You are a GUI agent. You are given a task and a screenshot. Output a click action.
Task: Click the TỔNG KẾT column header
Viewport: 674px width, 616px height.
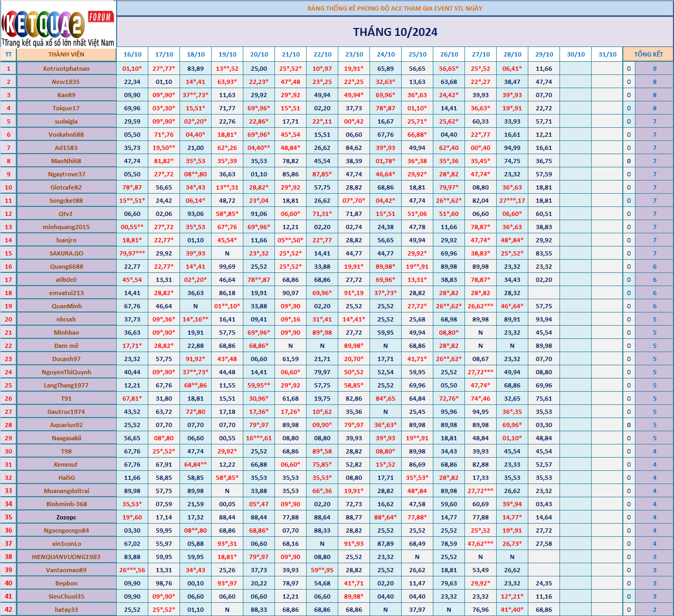coord(648,54)
